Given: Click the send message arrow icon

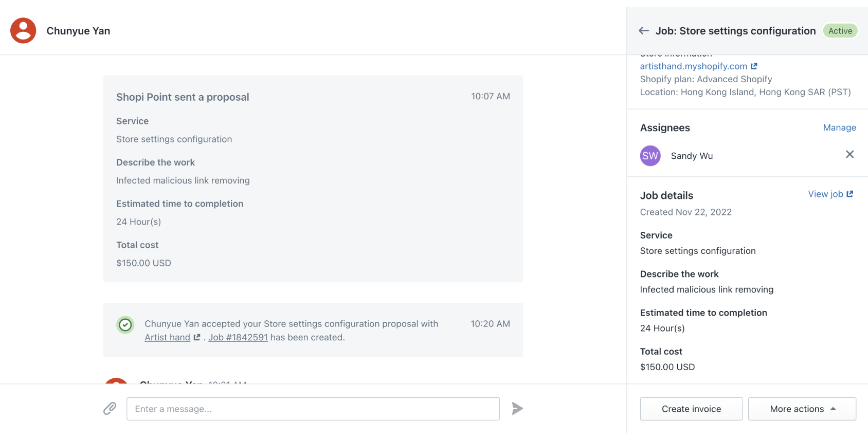Looking at the screenshot, I should [x=517, y=409].
